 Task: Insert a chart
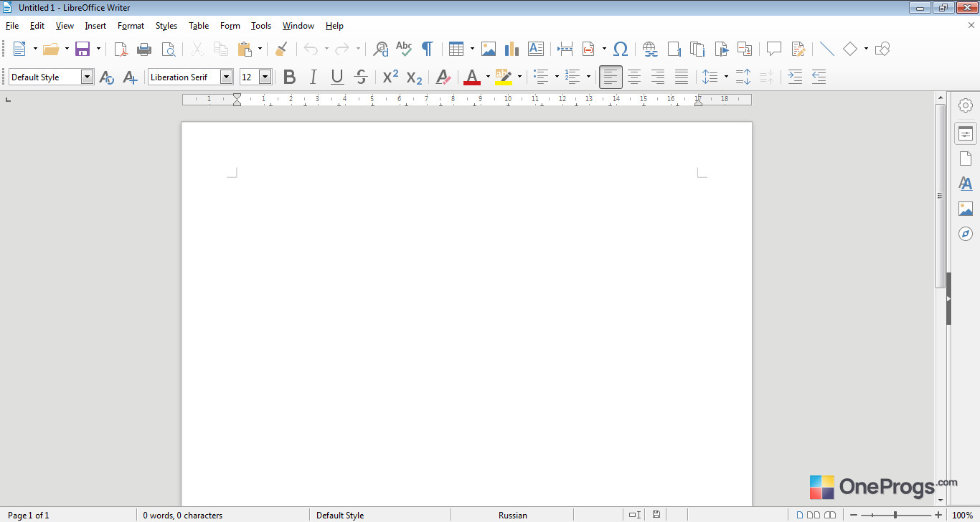point(512,49)
